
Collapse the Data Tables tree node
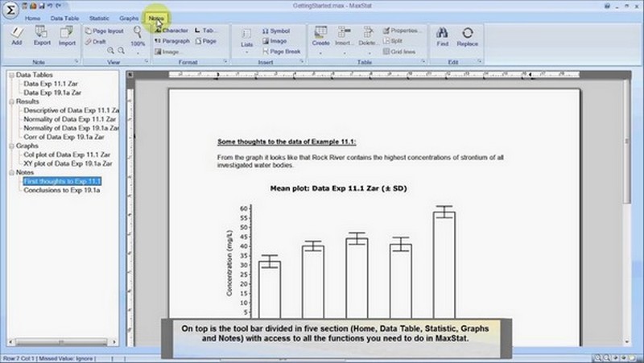[11, 75]
